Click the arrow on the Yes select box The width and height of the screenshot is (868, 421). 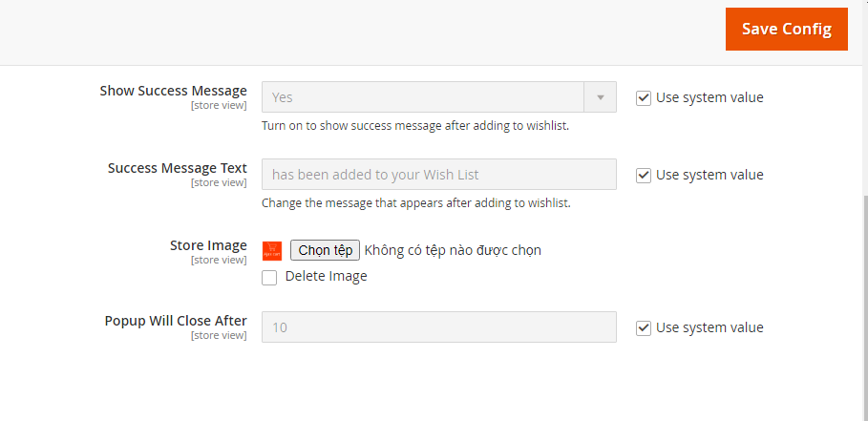pyautogui.click(x=601, y=97)
